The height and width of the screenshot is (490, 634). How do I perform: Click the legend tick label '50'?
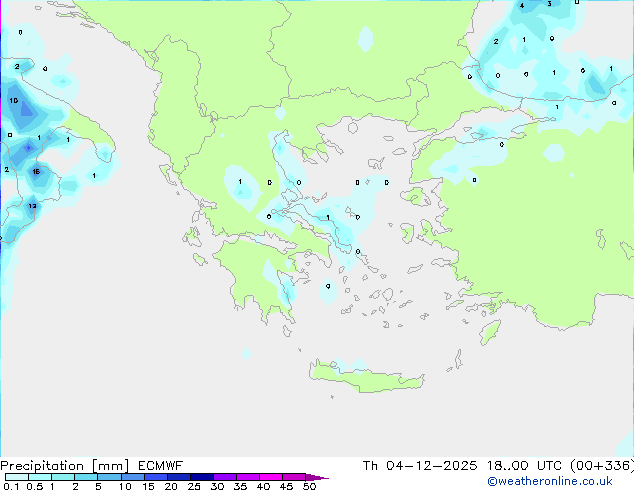pos(309,486)
